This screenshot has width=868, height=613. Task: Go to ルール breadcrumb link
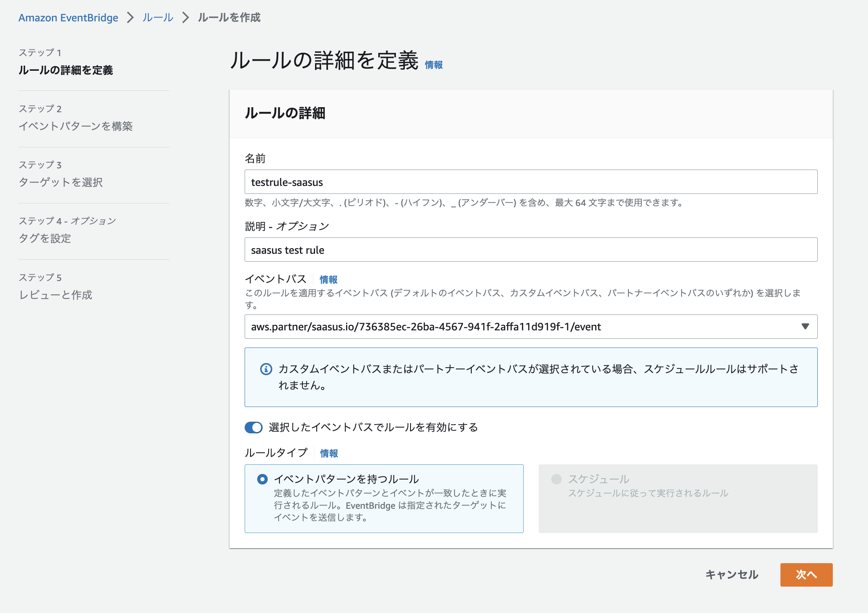[158, 18]
